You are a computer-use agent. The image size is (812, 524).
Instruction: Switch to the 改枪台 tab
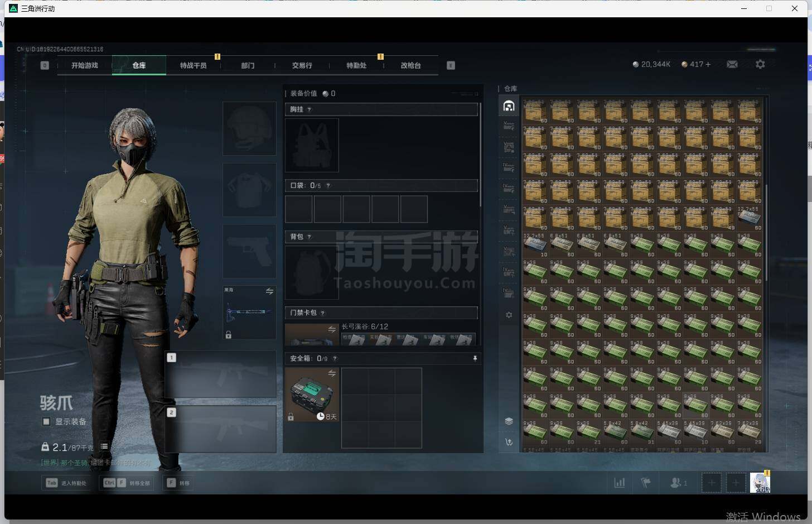pyautogui.click(x=410, y=65)
